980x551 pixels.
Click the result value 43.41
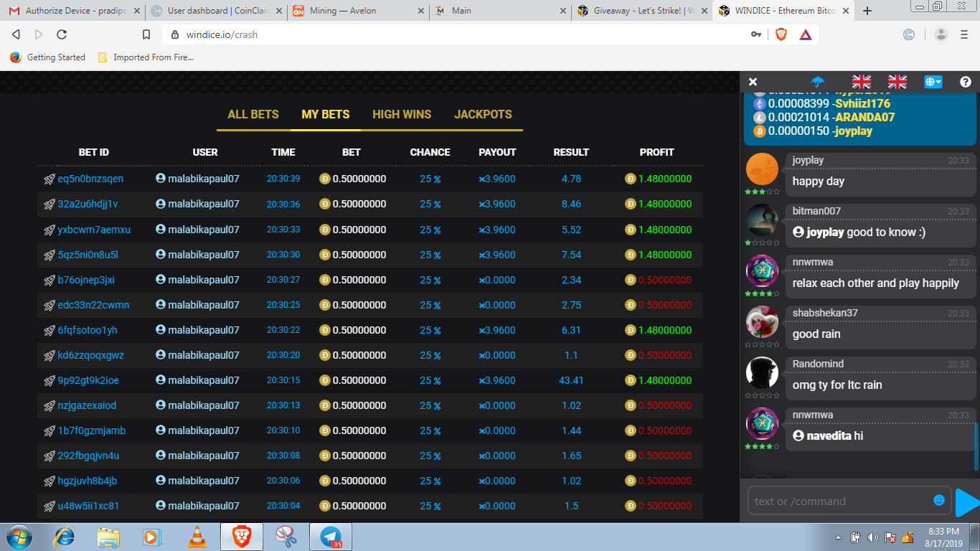point(571,380)
